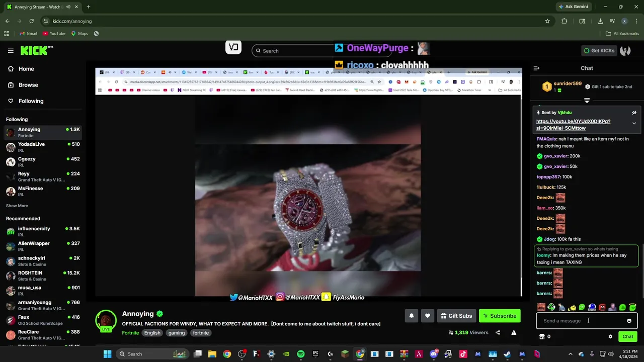644x362 pixels.
Task: Open the influencercity recommended channel
Action: (43, 231)
